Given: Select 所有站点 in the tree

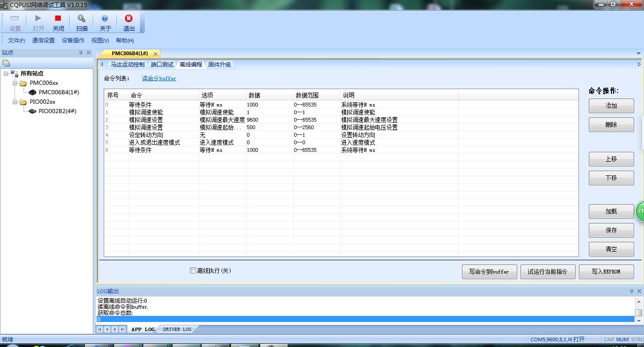Looking at the screenshot, I should (32, 74).
